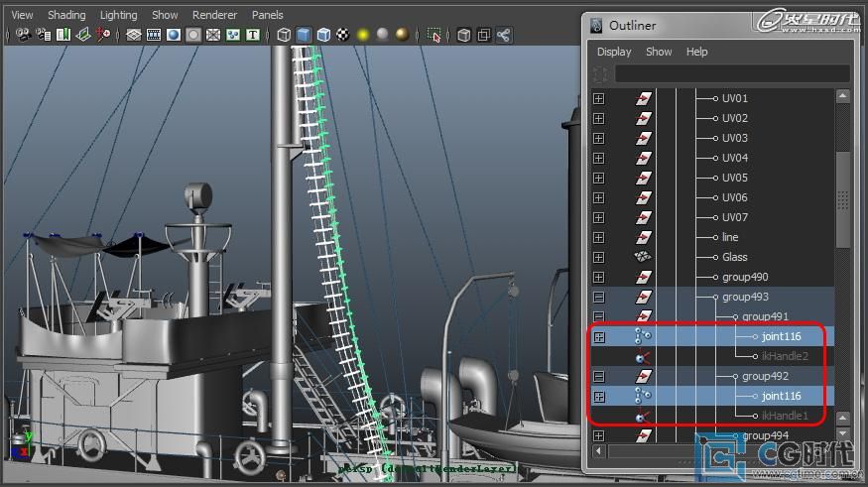The image size is (868, 487).
Task: Enable Wireframe display cube icon
Action: click(284, 35)
